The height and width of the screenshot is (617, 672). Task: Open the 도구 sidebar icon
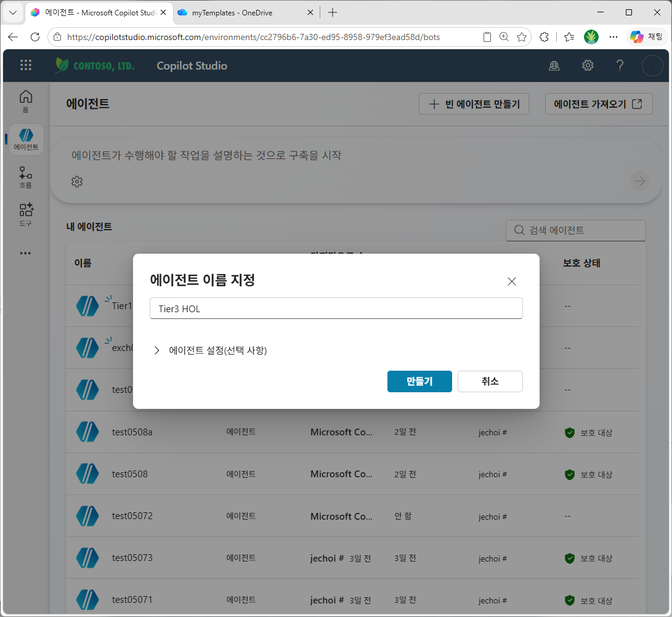pyautogui.click(x=26, y=215)
